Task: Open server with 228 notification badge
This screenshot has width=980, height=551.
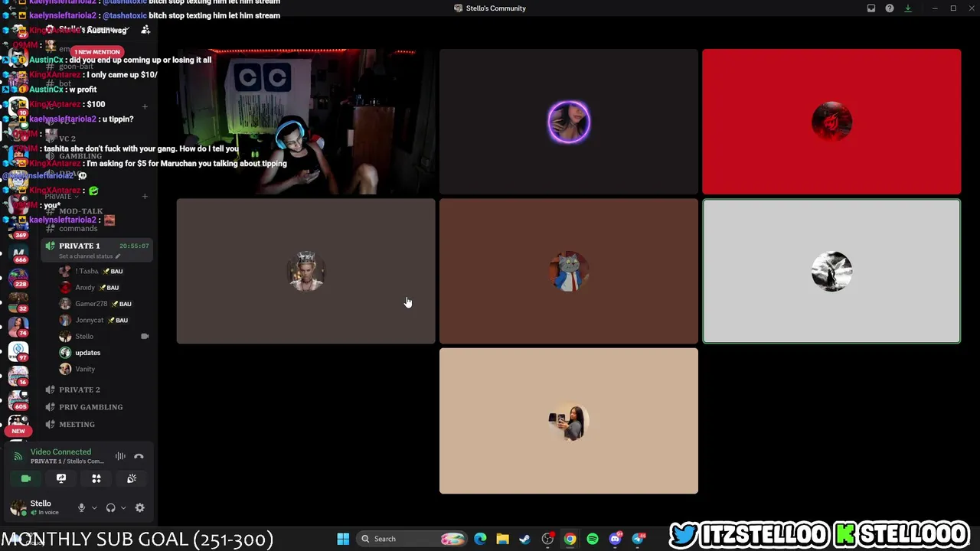Action: (18, 278)
